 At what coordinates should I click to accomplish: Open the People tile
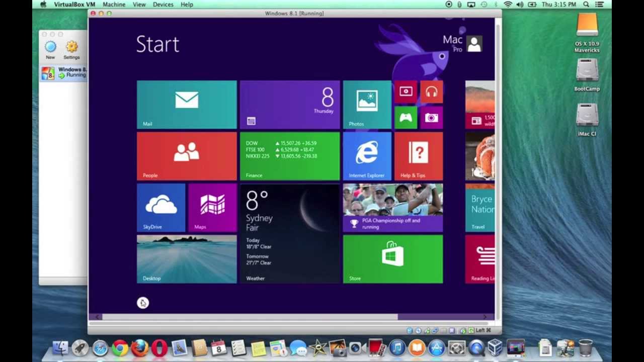[187, 156]
